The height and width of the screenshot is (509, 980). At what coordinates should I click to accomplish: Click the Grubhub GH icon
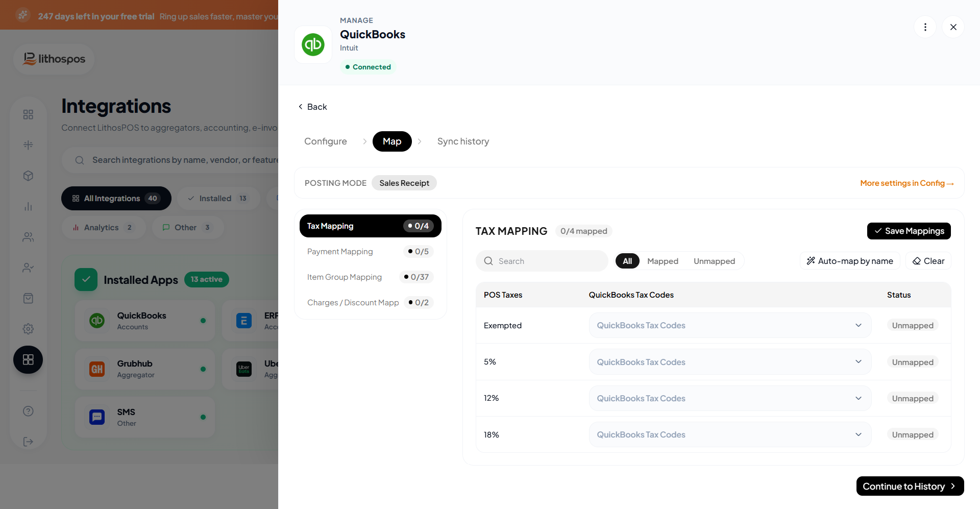click(x=97, y=369)
